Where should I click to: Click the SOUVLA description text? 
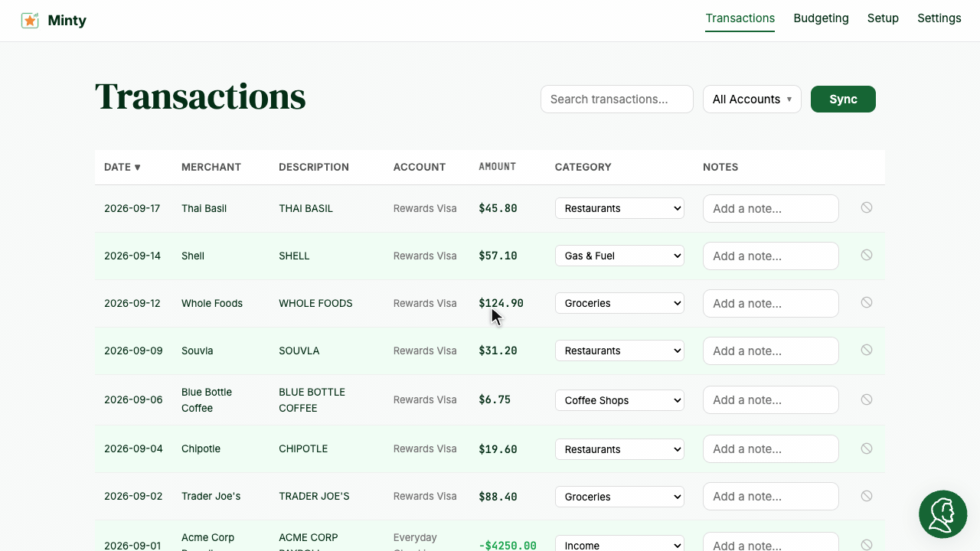click(299, 350)
